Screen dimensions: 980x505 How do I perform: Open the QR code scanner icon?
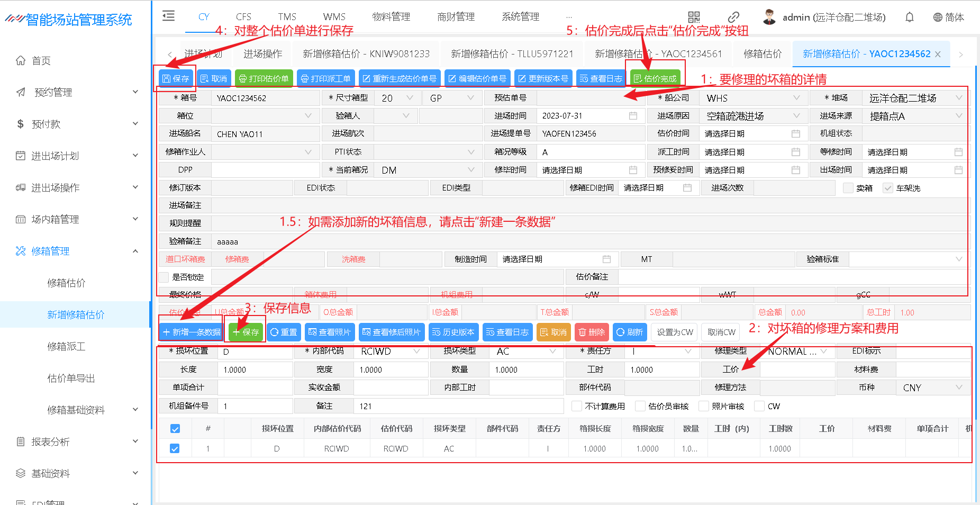pyautogui.click(x=693, y=17)
